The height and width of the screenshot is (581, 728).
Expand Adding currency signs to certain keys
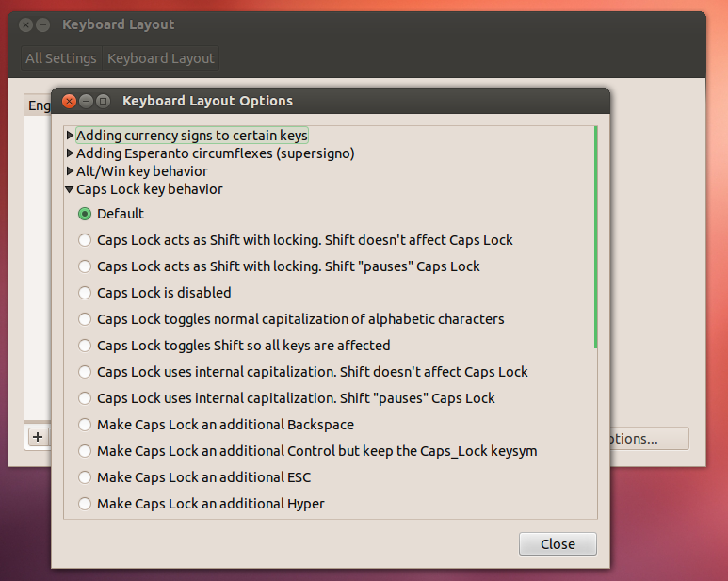(71, 136)
